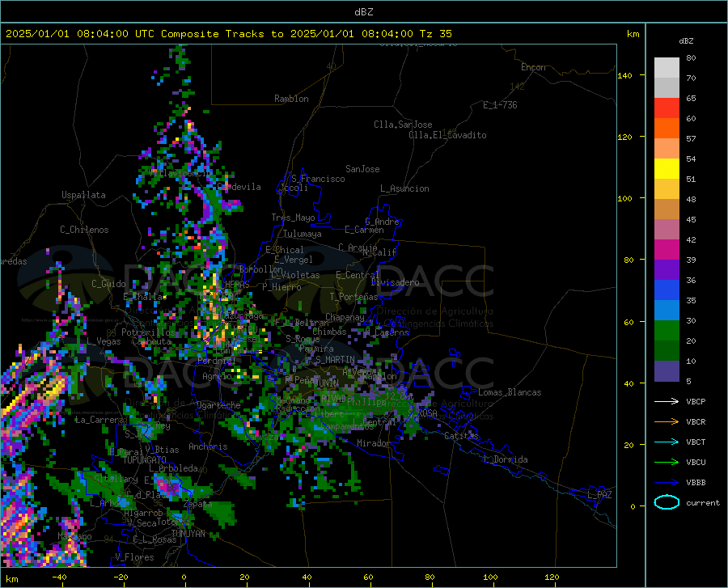Click the Capdevila map label
Image resolution: width=728 pixels, height=588 pixels.
pyautogui.click(x=239, y=187)
